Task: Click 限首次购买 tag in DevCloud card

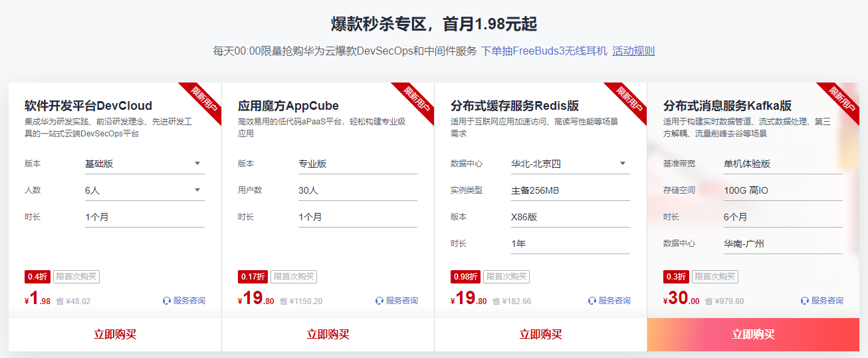Action: (76, 277)
